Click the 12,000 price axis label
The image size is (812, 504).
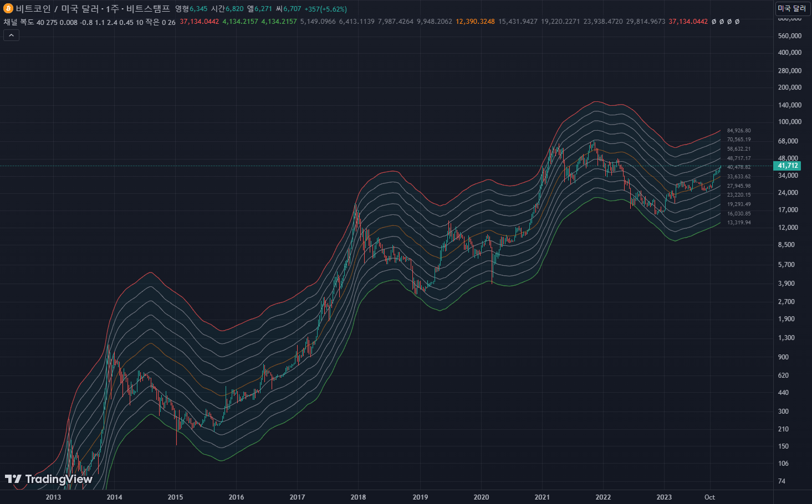pyautogui.click(x=788, y=228)
